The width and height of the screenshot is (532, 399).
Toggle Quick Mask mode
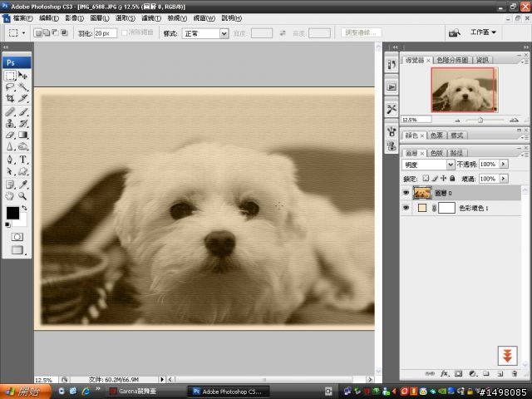pos(17,237)
